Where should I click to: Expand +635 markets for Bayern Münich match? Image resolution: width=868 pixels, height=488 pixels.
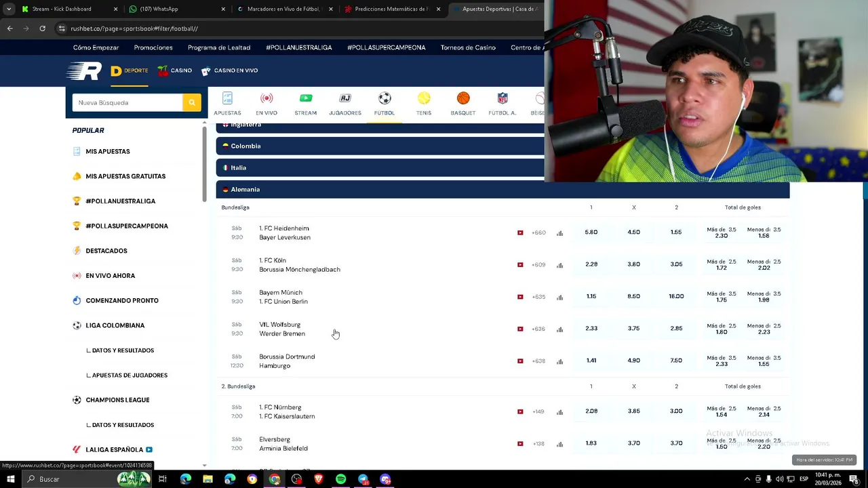click(x=538, y=297)
